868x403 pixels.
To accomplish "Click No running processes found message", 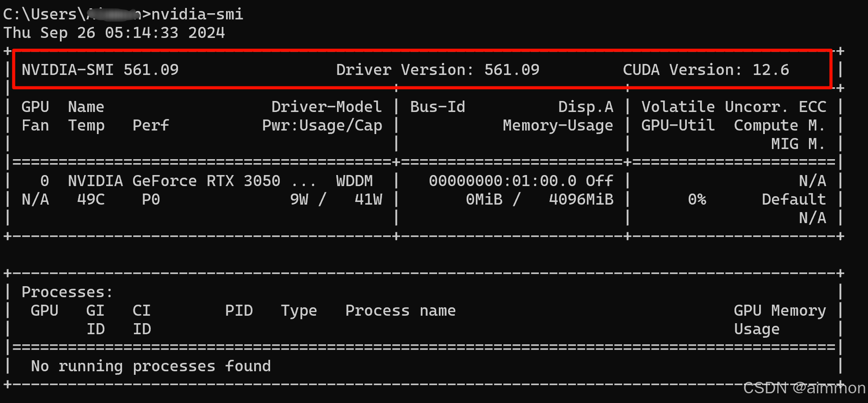I will (151, 366).
